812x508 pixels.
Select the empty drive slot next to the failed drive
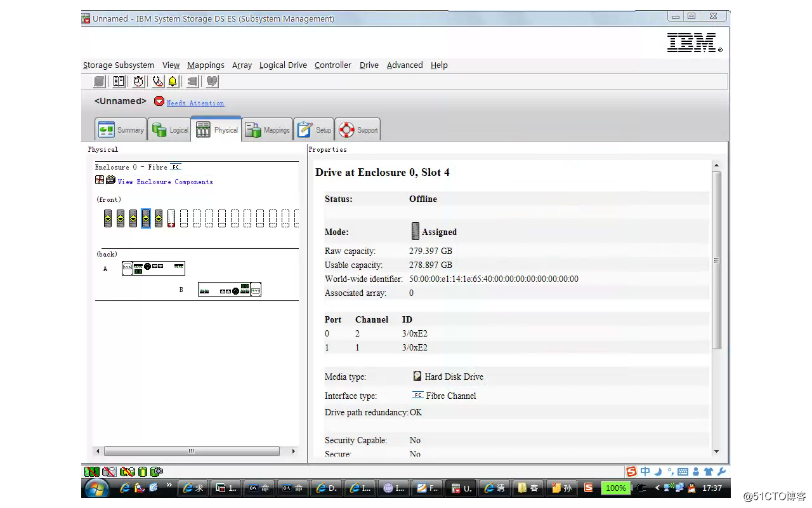click(184, 218)
